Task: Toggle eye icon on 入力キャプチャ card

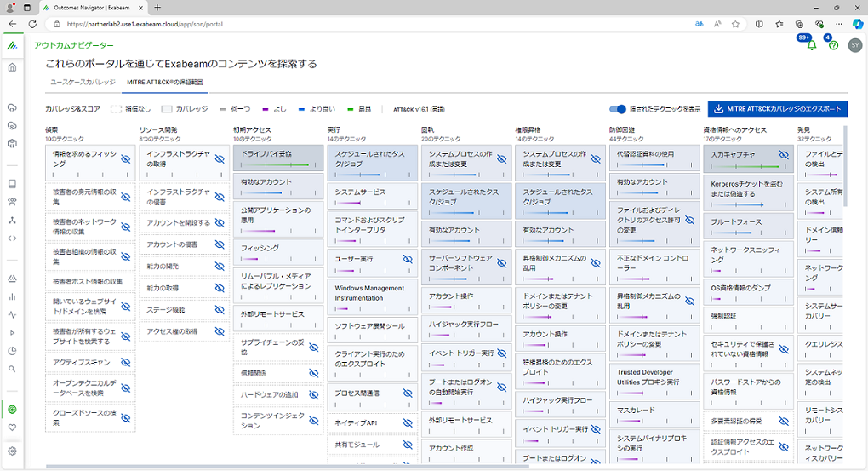Action: click(784, 155)
